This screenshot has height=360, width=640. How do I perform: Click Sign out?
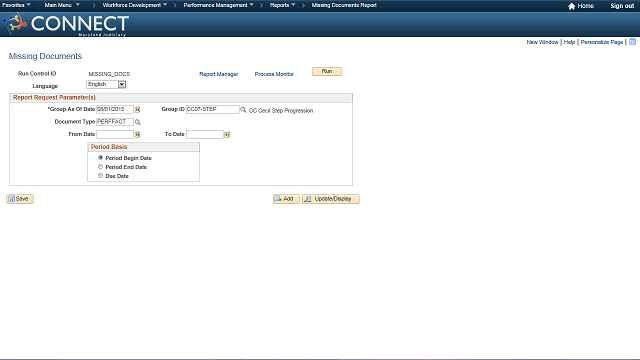pyautogui.click(x=622, y=6)
